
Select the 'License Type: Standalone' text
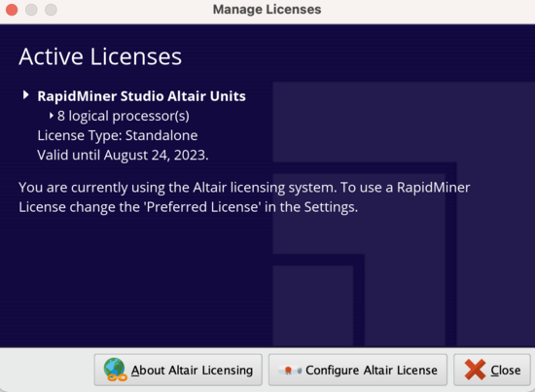[118, 135]
